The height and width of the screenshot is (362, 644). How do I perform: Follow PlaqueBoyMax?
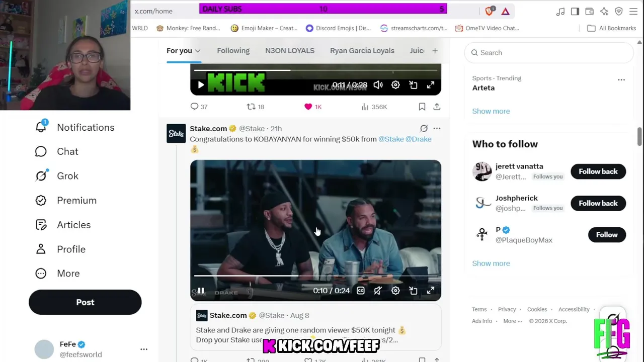coord(607,235)
